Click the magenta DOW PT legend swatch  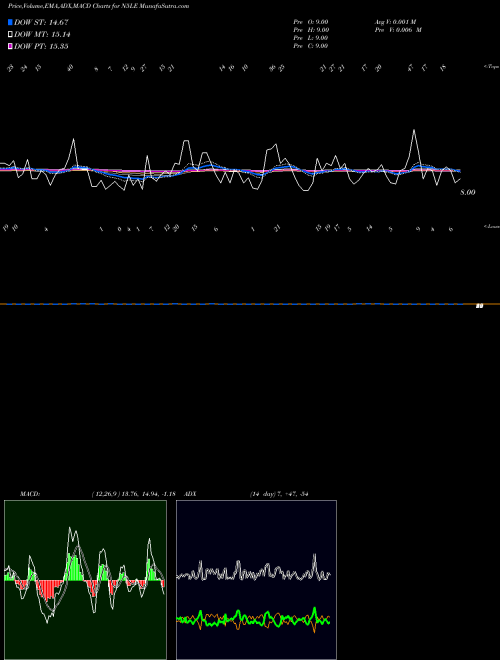click(10, 46)
